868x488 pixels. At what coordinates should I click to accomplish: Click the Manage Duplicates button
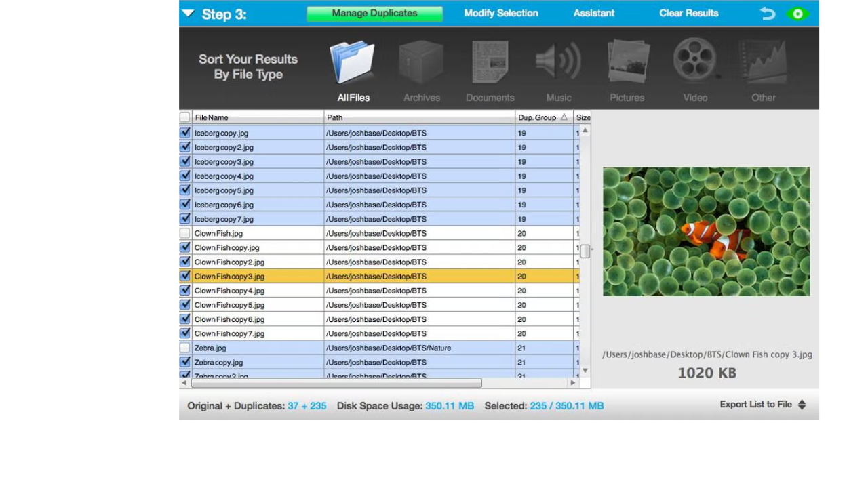coord(374,14)
